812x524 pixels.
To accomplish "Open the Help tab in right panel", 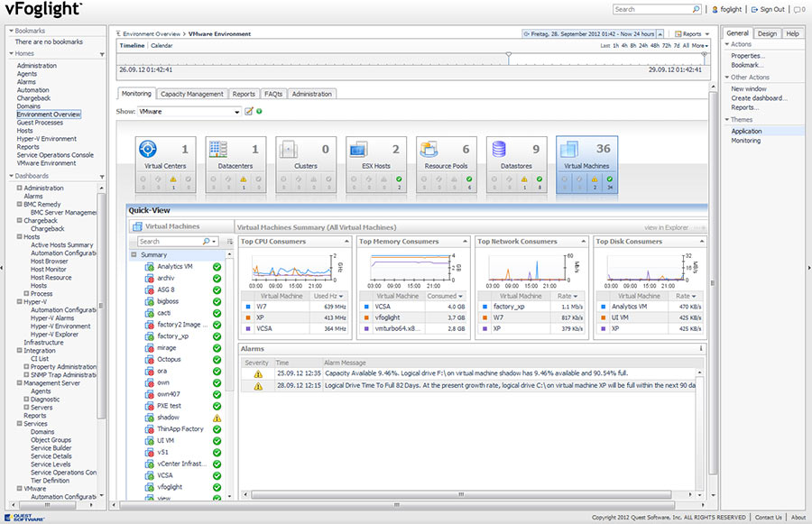I will click(792, 33).
